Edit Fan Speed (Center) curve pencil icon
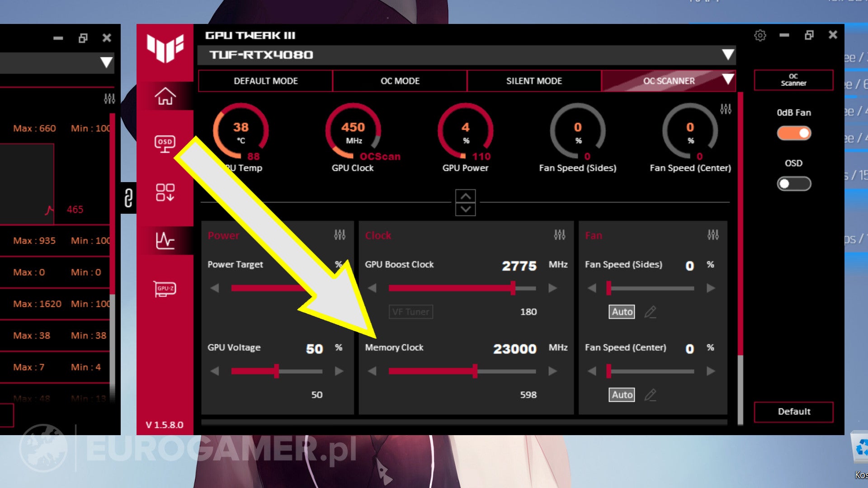868x488 pixels. coord(650,395)
